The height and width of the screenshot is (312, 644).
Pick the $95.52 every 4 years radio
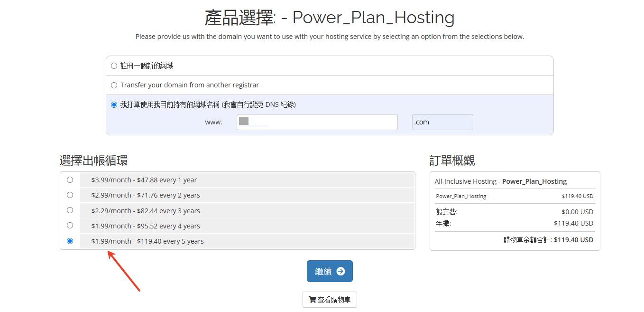click(70, 226)
